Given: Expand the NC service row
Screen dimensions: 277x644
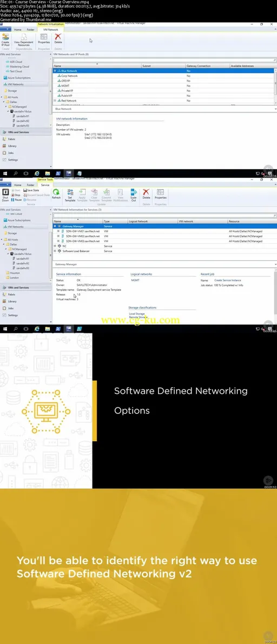Looking at the screenshot, I should pos(55,246).
